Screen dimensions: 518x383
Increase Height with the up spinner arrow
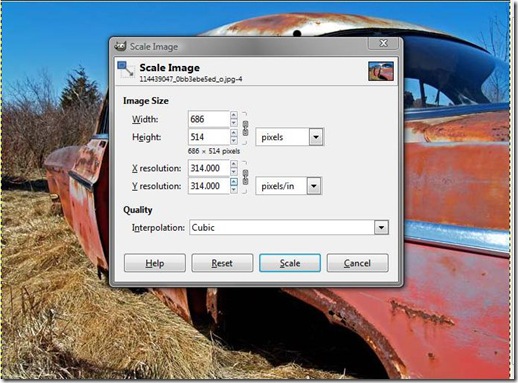pyautogui.click(x=234, y=133)
